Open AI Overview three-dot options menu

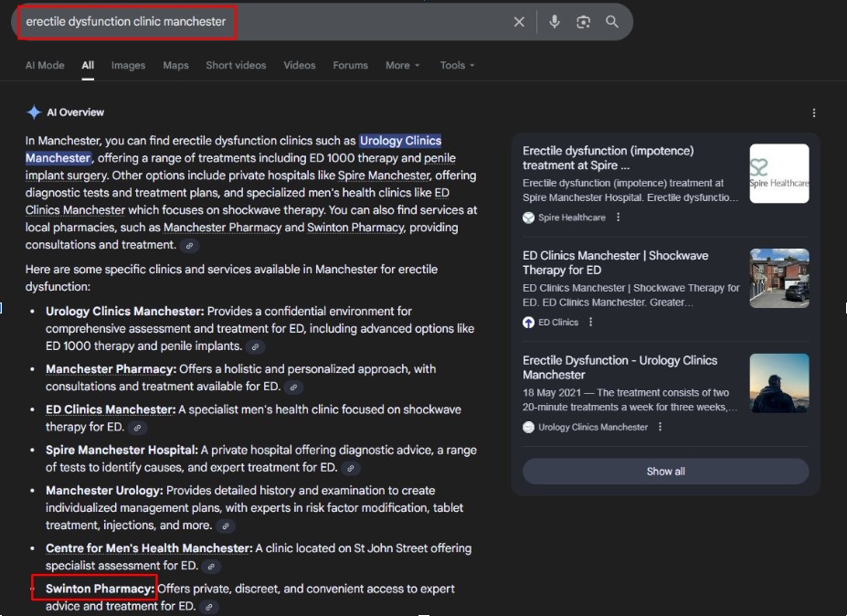(813, 112)
